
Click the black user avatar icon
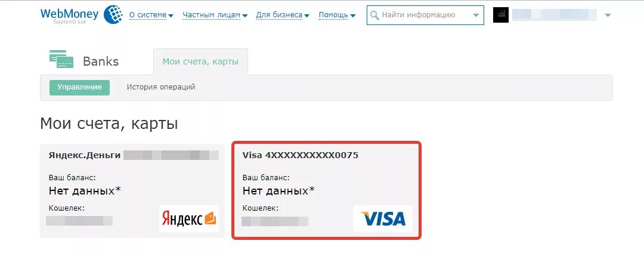pos(501,15)
